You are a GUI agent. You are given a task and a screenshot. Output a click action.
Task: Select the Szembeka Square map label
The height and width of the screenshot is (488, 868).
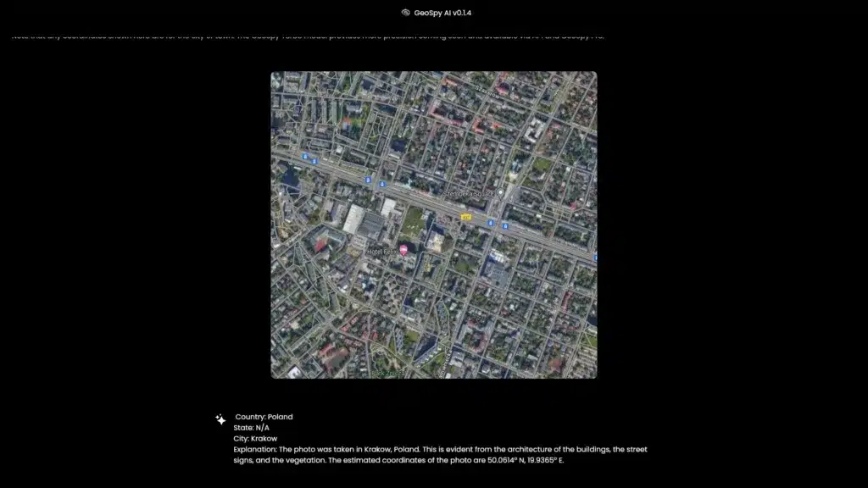[468, 194]
